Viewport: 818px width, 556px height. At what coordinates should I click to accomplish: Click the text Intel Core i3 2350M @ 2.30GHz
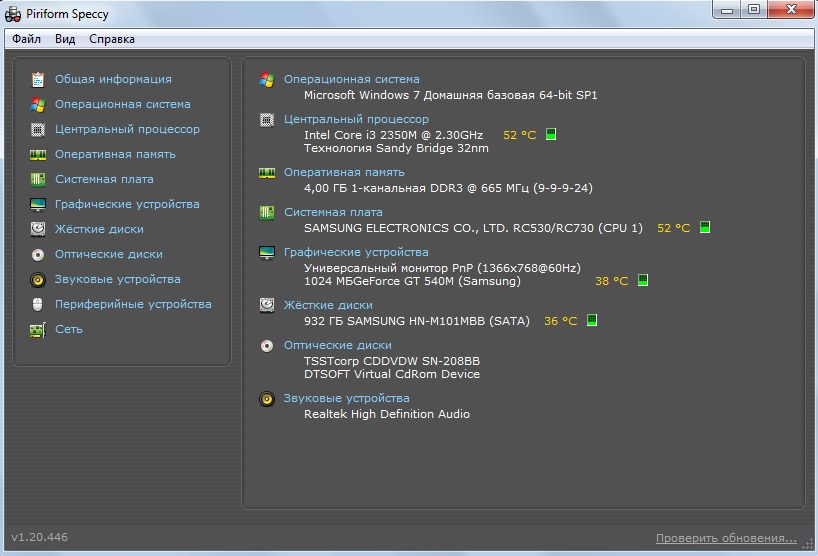click(393, 135)
